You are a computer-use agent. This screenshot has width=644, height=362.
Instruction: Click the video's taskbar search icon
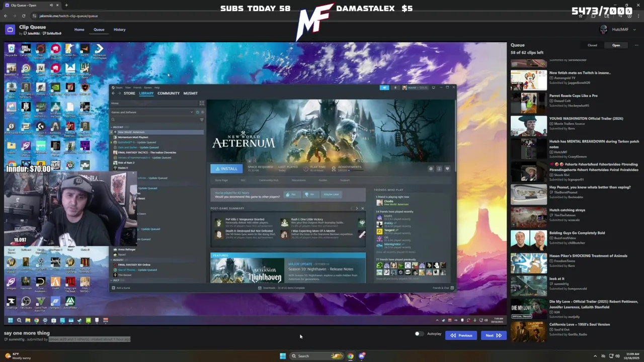[x=19, y=320]
